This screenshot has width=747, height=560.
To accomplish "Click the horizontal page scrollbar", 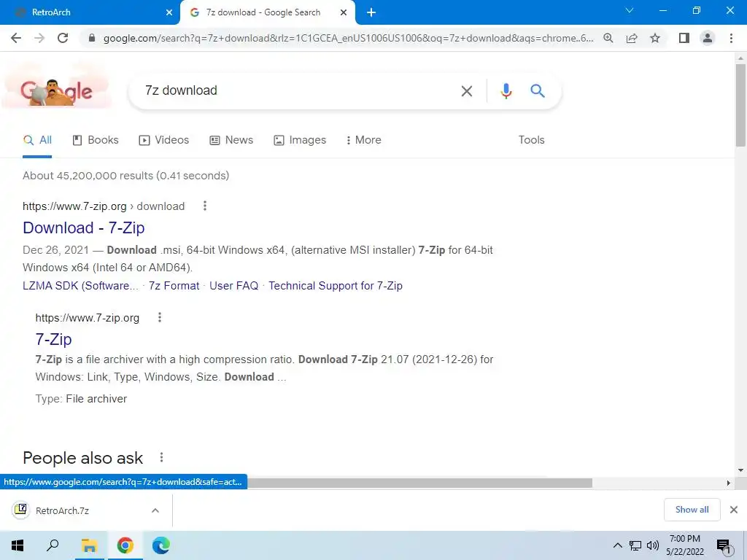I will pos(419,483).
